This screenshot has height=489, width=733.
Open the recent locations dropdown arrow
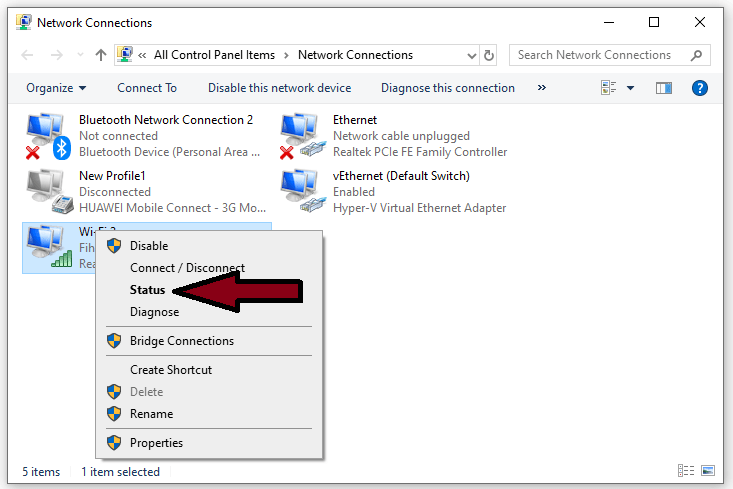point(80,55)
